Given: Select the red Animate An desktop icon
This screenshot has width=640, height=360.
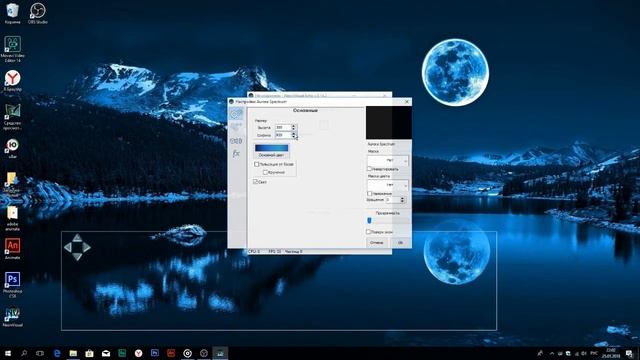Looking at the screenshot, I should [12, 249].
